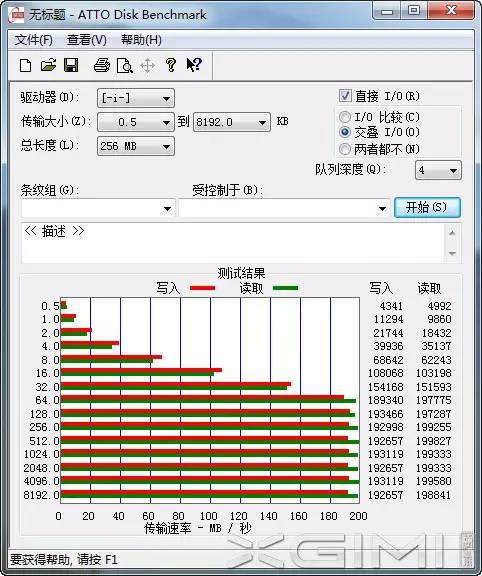Print the benchmark using the printer icon
The image size is (482, 576).
[x=102, y=65]
